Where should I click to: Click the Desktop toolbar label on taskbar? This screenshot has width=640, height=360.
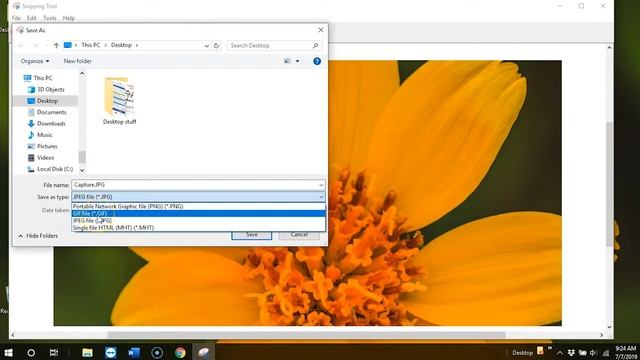(x=522, y=353)
